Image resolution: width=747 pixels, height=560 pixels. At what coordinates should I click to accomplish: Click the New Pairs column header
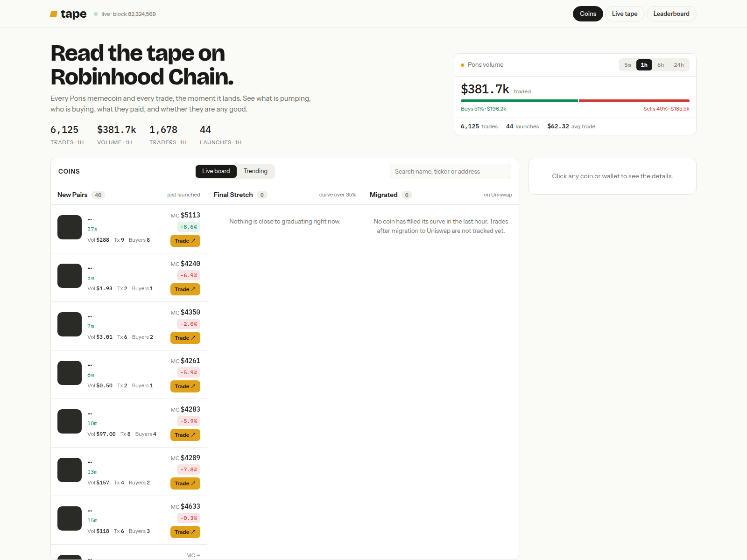pos(129,195)
